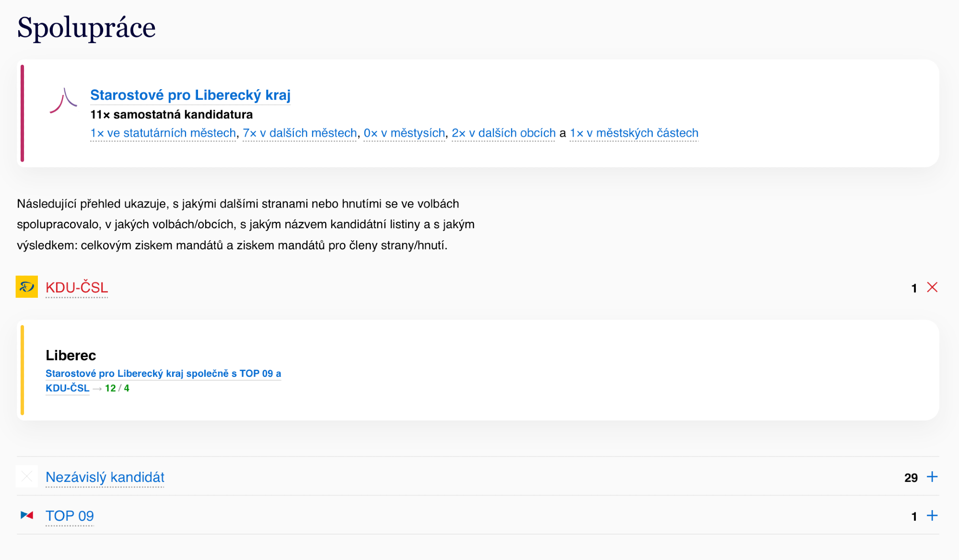Open the '1× v městských částech' link
The height and width of the screenshot is (560, 959).
(x=634, y=133)
